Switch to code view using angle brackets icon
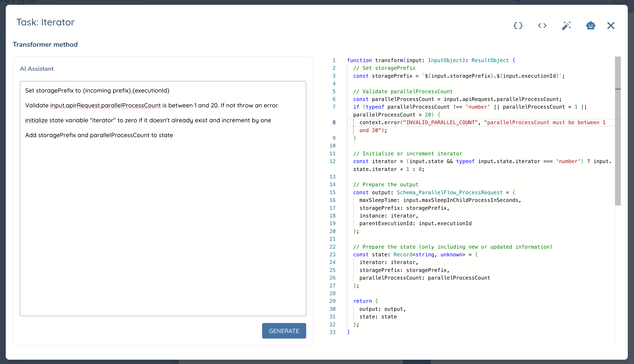The width and height of the screenshot is (634, 364). pos(542,25)
